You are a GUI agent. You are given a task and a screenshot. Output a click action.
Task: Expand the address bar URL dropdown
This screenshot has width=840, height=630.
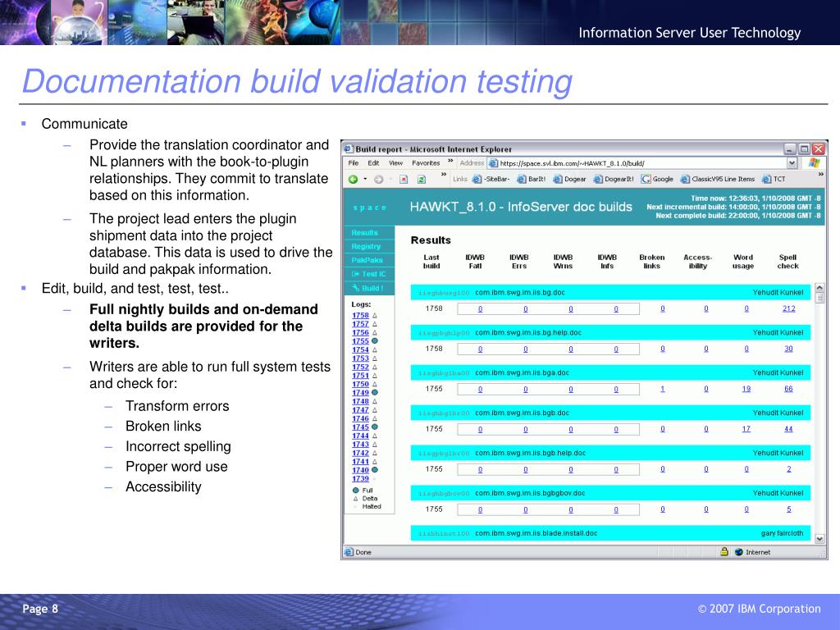[792, 163]
